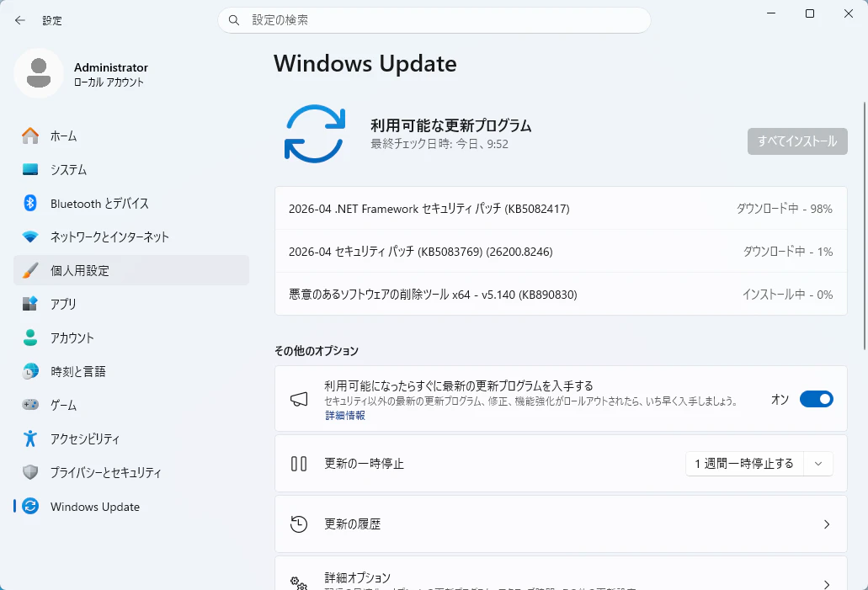Select Windows Update in sidebar

[131, 506]
